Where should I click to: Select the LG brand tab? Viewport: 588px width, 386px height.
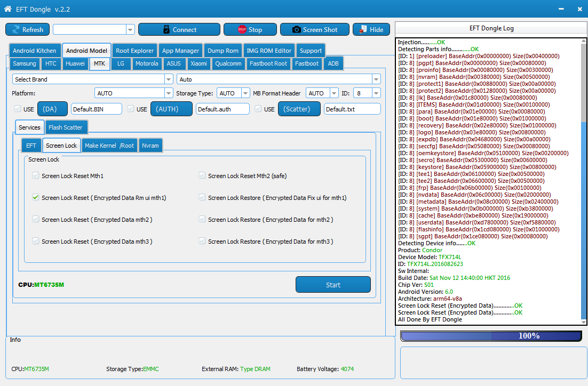[121, 63]
